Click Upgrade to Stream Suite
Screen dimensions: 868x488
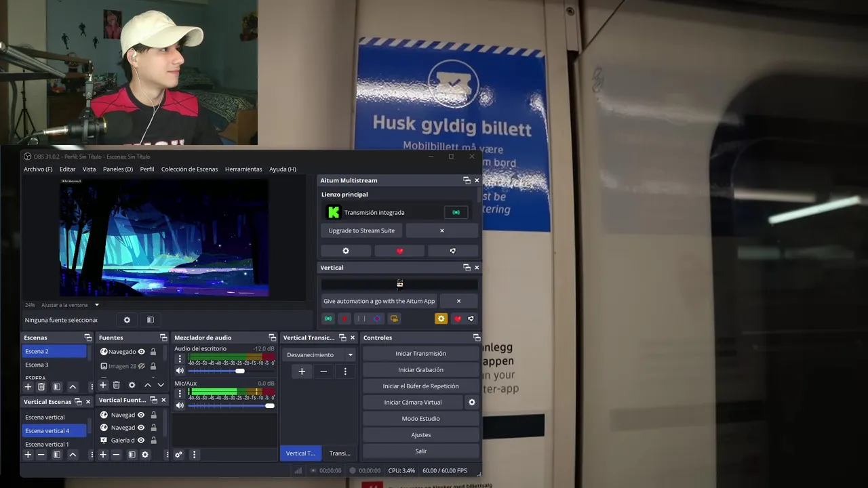(x=361, y=230)
